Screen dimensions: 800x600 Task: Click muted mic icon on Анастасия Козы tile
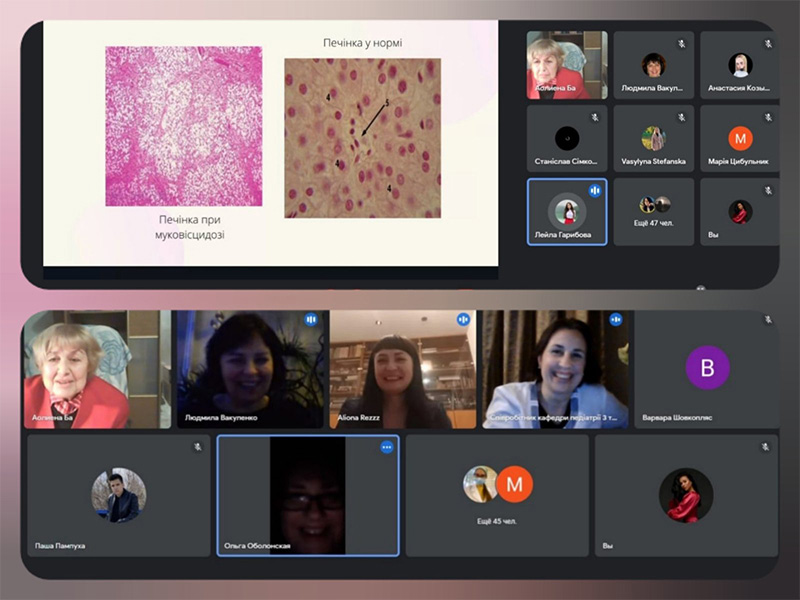pos(768,44)
